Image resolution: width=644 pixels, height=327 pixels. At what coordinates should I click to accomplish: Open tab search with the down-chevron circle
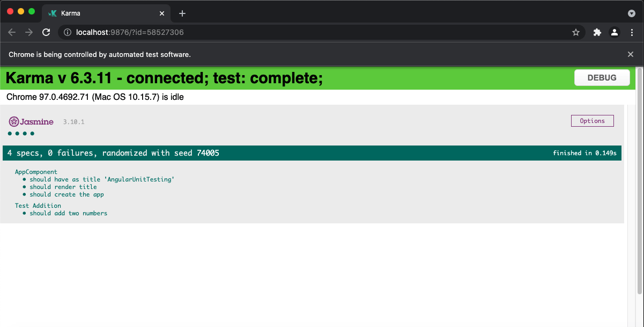coord(631,13)
